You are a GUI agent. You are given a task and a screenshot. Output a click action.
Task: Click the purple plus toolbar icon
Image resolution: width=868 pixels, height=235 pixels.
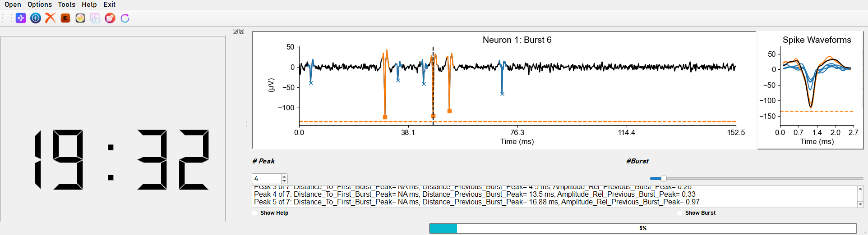coord(21,18)
